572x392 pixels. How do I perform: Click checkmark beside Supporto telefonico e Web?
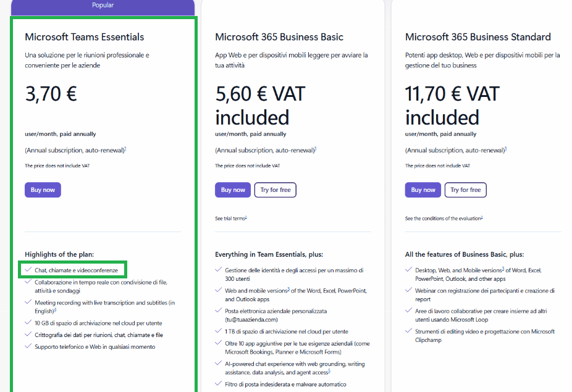pyautogui.click(x=28, y=346)
